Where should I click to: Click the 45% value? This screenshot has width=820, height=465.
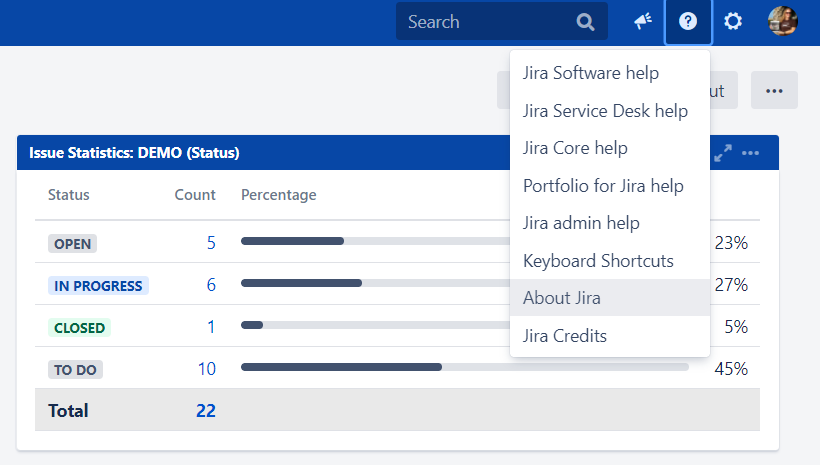731,369
